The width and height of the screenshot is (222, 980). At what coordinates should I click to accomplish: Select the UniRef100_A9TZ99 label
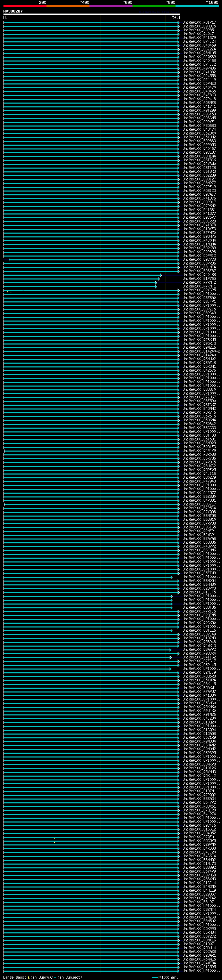pyautogui.click(x=199, y=110)
